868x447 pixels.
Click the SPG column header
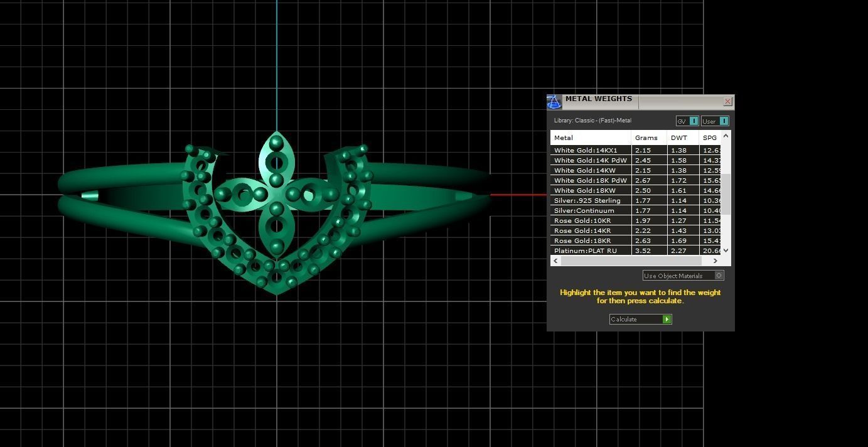(x=710, y=137)
